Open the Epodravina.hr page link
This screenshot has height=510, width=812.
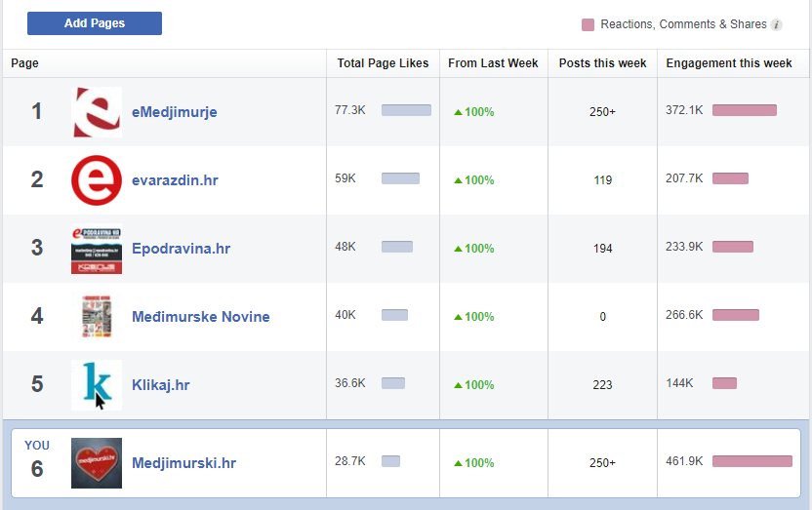click(x=181, y=249)
